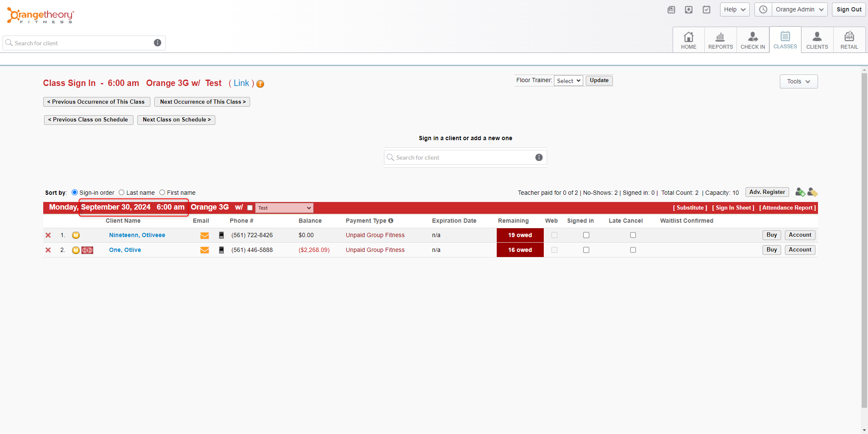
Task: Click 16 owed remaining cell
Action: 520,250
